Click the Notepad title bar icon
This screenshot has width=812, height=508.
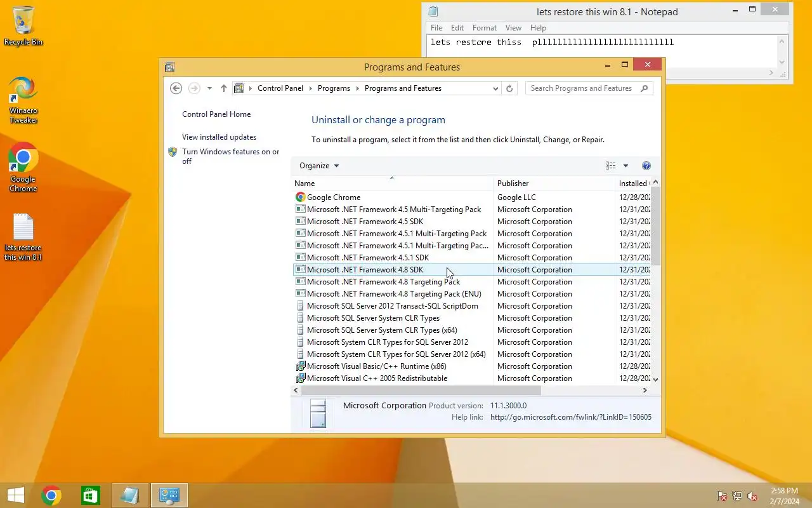pyautogui.click(x=433, y=11)
